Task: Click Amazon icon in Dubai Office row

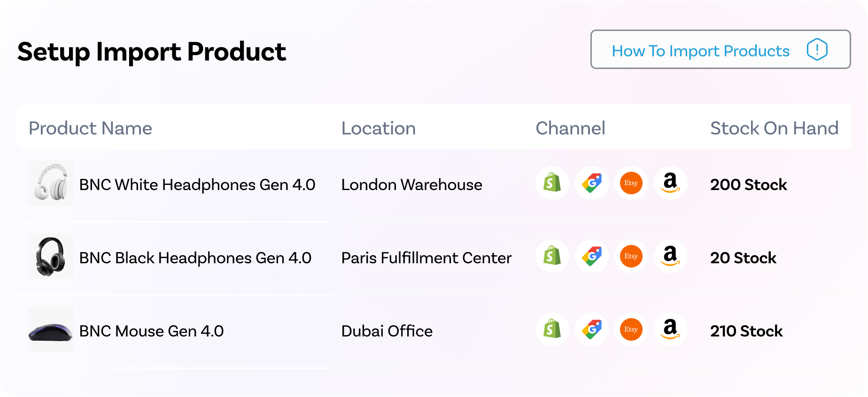Action: pos(671,329)
